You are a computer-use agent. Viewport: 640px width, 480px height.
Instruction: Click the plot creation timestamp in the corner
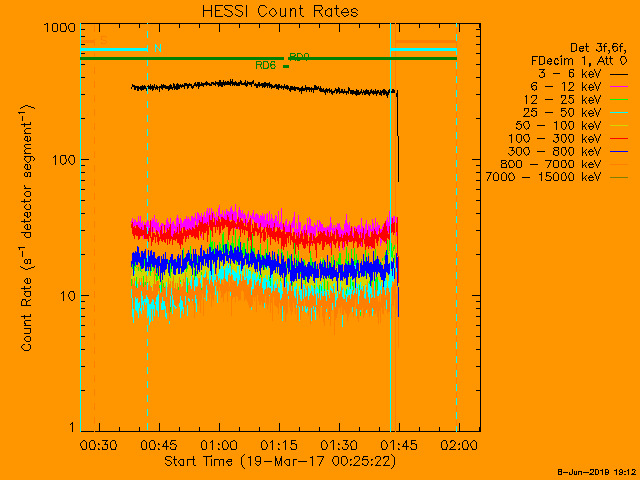coord(596,472)
